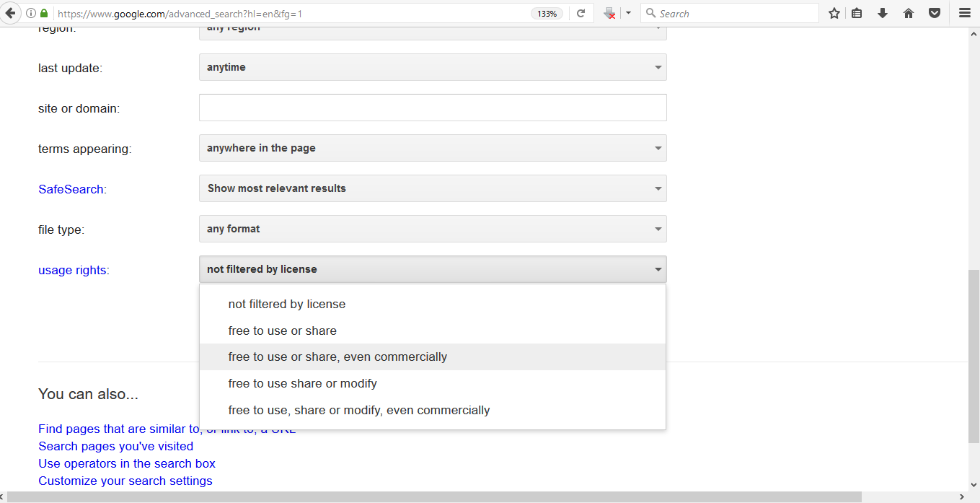The image size is (980, 503).
Task: Open the SafeSearch results dropdown
Action: click(433, 188)
